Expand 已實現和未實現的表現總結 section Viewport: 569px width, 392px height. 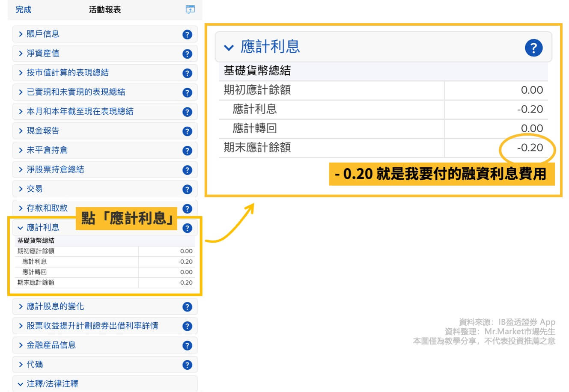click(x=75, y=92)
